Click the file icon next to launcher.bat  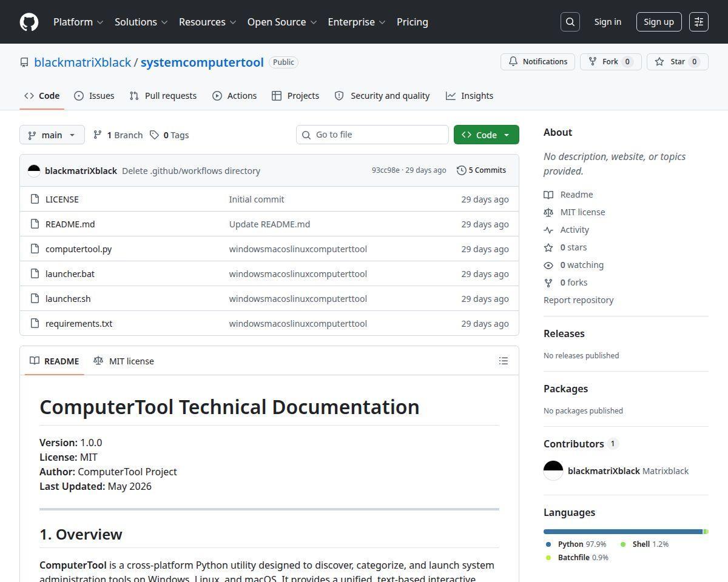(x=35, y=273)
